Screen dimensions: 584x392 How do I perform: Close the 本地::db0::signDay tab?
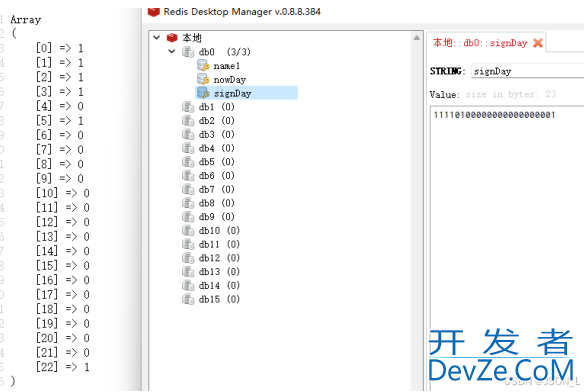538,43
